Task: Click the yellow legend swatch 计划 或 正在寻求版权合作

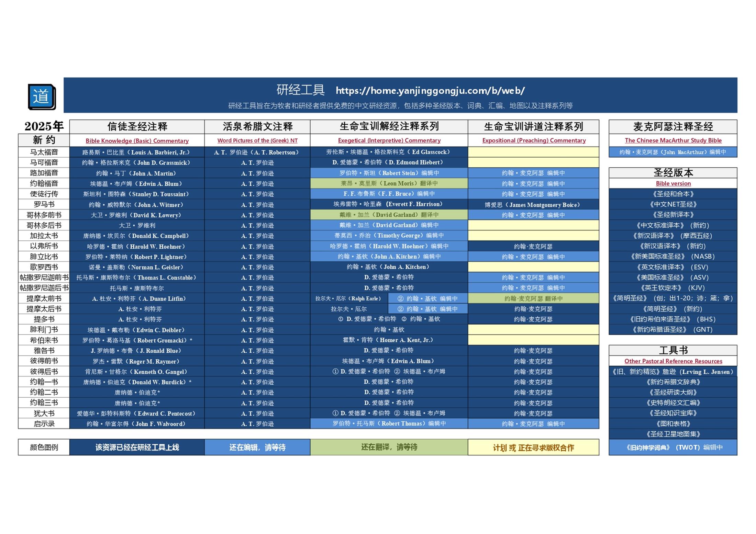Action: click(x=533, y=447)
